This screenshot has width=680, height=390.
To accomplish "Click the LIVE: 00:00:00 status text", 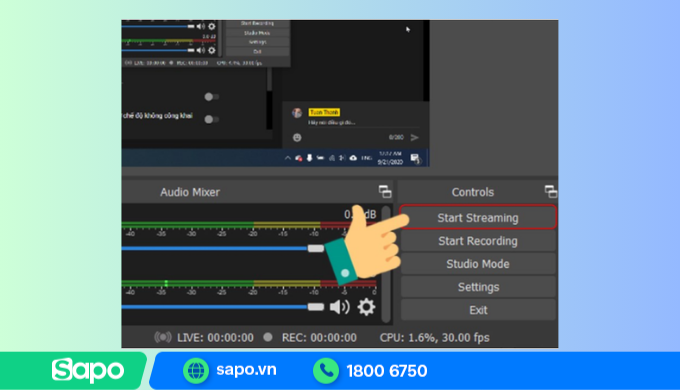I will pos(215,338).
